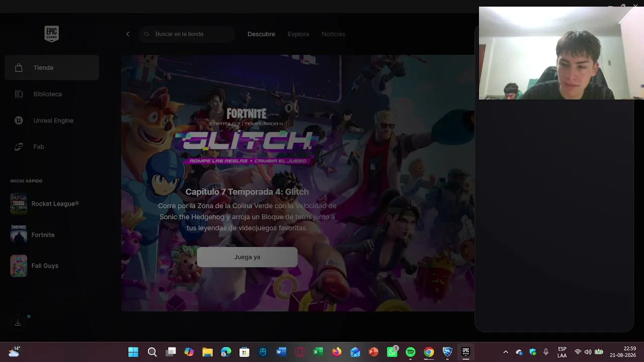Launch Copilot from the taskbar
This screenshot has width=644, height=362.
[x=189, y=352]
